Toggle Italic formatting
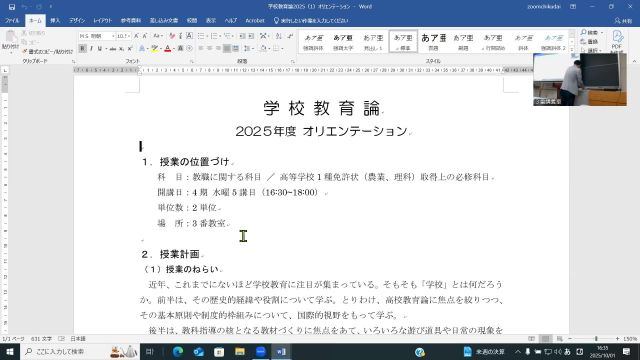Screen dimensions: 640x360 point(91,49)
